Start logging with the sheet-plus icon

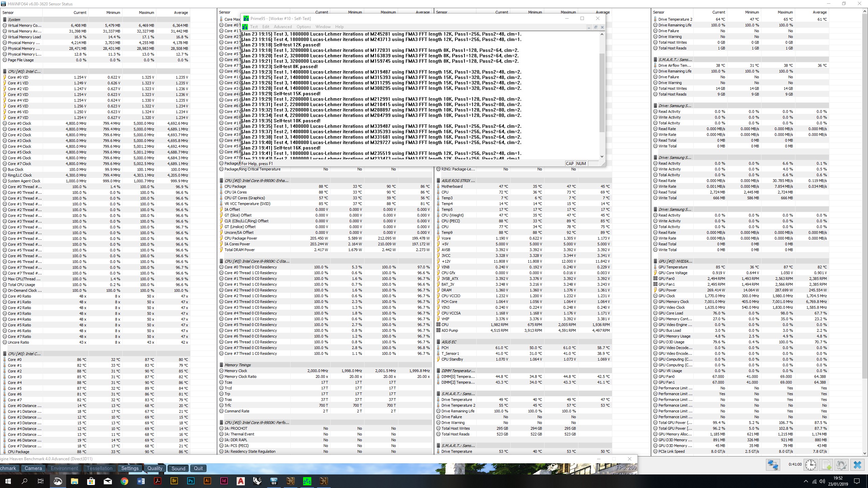826,465
